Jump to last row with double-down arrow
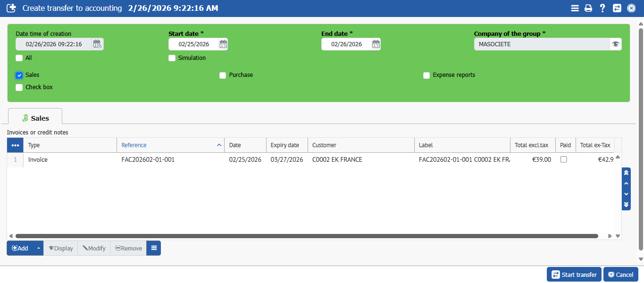The width and height of the screenshot is (644, 283). [626, 205]
